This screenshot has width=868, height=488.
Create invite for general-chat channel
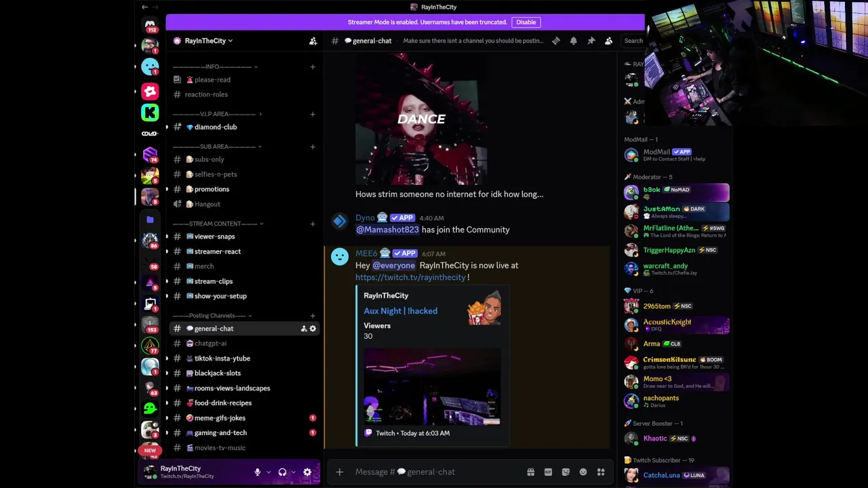(x=304, y=329)
